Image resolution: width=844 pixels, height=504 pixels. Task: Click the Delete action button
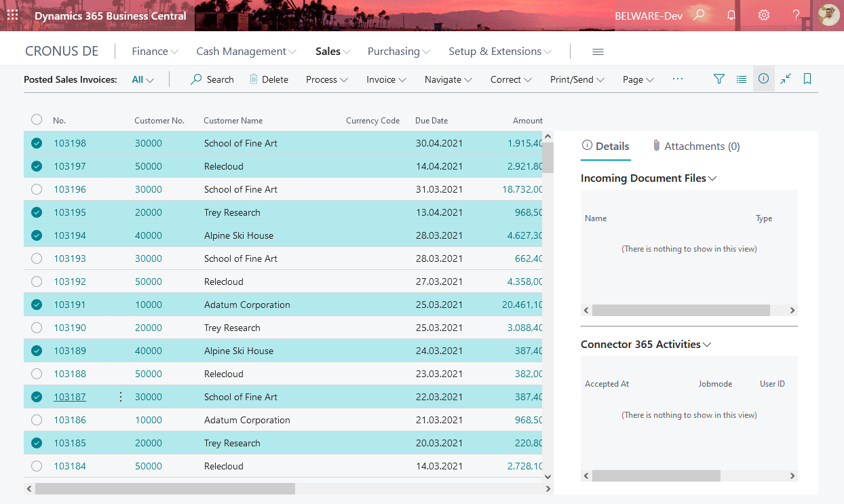(x=269, y=79)
